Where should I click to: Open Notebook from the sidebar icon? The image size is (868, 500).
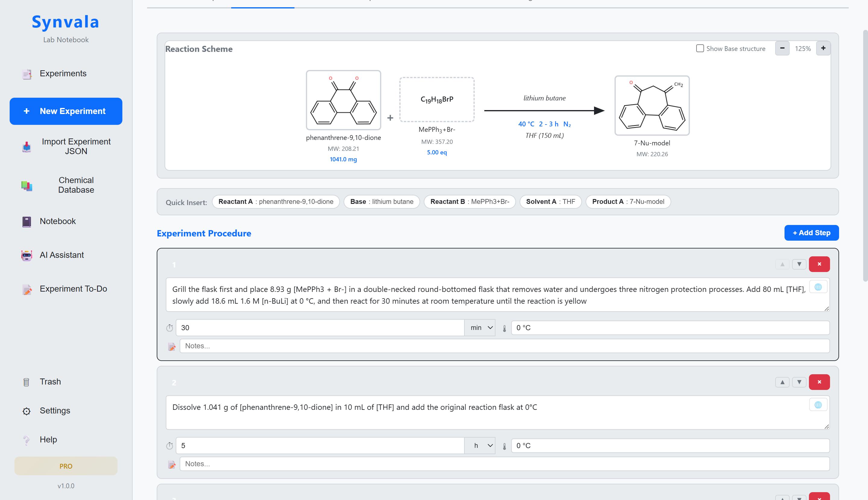[x=27, y=221]
